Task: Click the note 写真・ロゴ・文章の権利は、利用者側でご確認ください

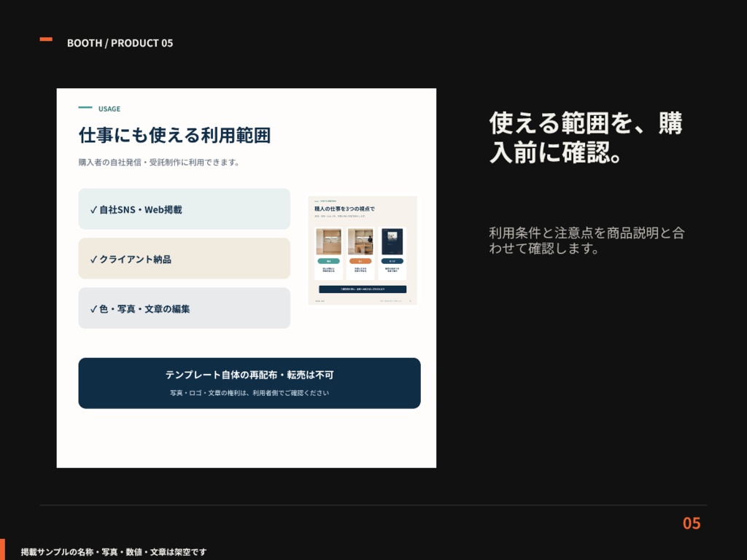Action: pos(249,393)
